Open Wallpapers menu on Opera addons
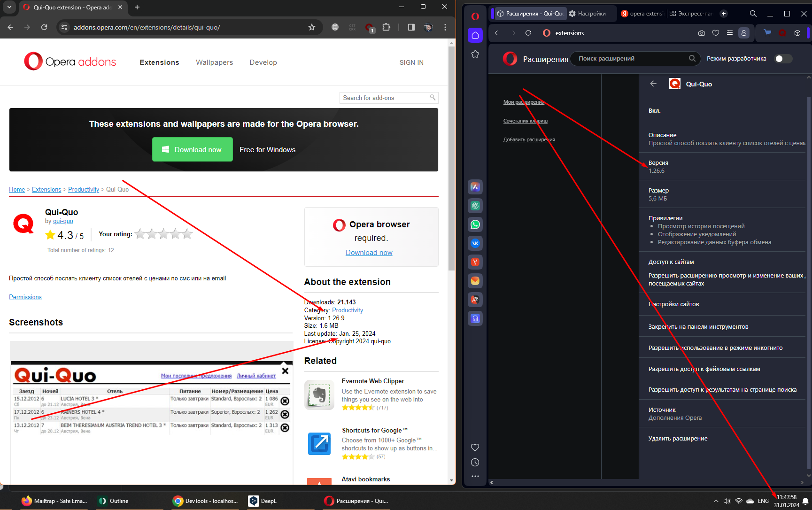The width and height of the screenshot is (812, 510). click(x=214, y=62)
